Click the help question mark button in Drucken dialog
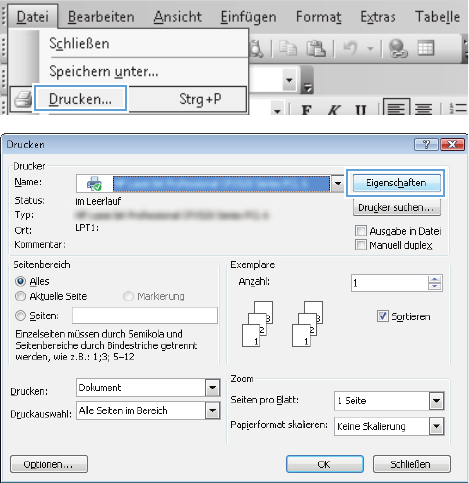The height and width of the screenshot is (483, 469). [x=426, y=145]
